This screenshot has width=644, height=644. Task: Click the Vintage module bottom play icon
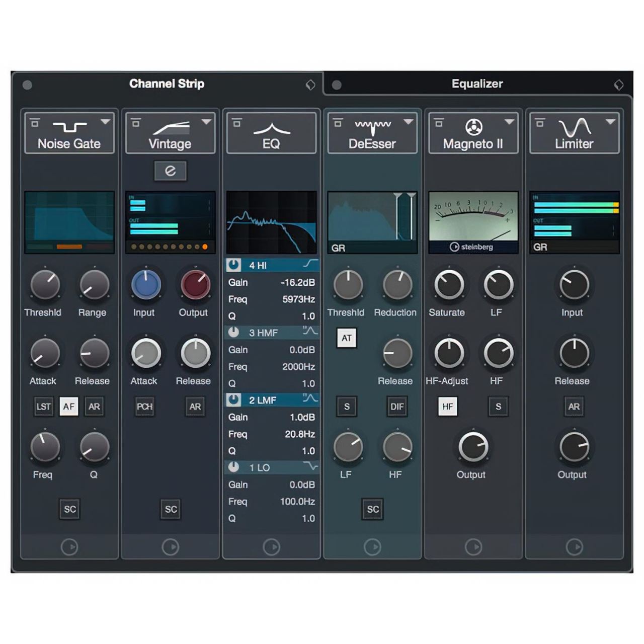pos(171,547)
